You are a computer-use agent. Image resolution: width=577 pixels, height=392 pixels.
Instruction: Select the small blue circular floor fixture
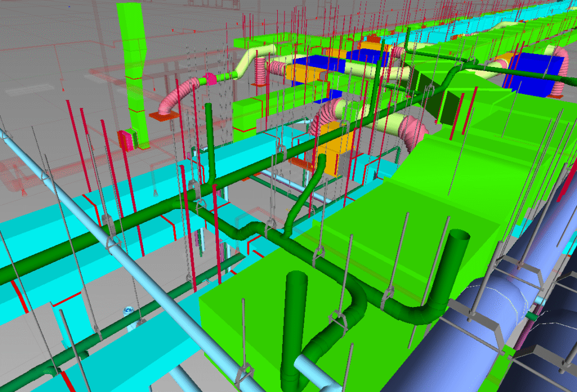127,310
